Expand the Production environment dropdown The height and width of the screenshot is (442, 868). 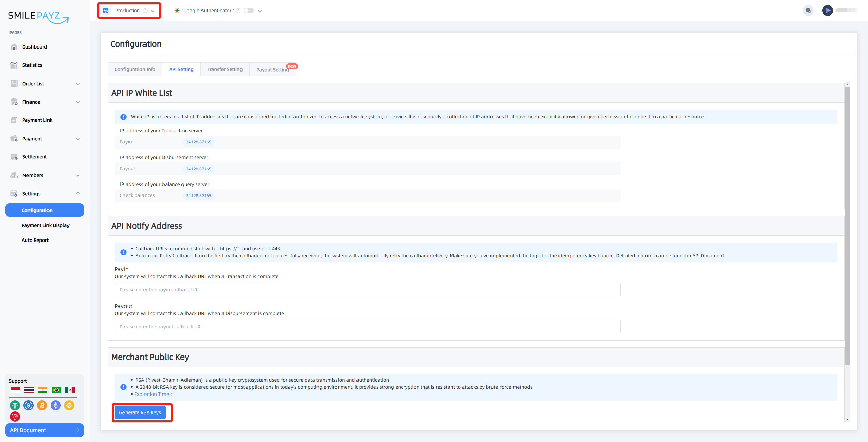tap(153, 10)
